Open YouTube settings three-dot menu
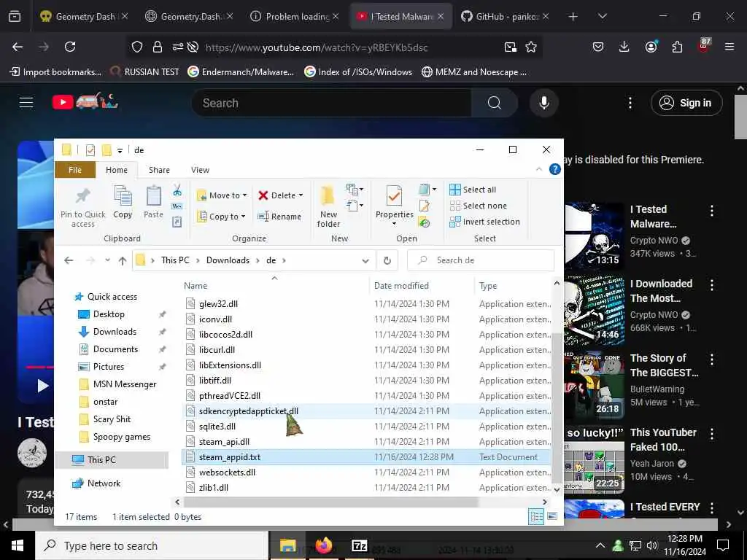Viewport: 747px width, 560px height. point(630,103)
